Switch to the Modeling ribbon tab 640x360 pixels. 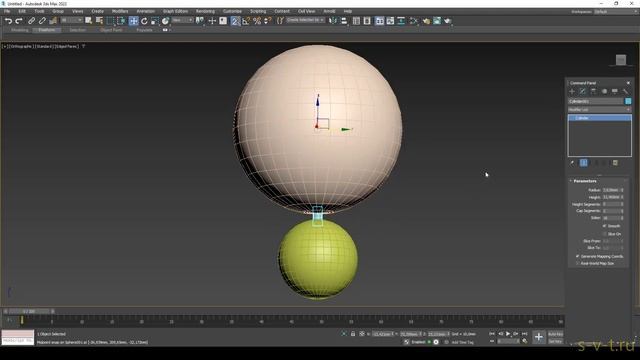click(20, 30)
